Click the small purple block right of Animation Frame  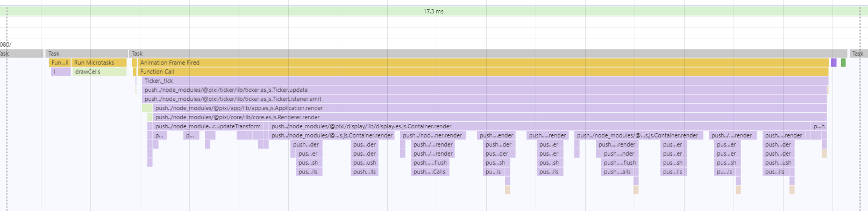point(834,63)
